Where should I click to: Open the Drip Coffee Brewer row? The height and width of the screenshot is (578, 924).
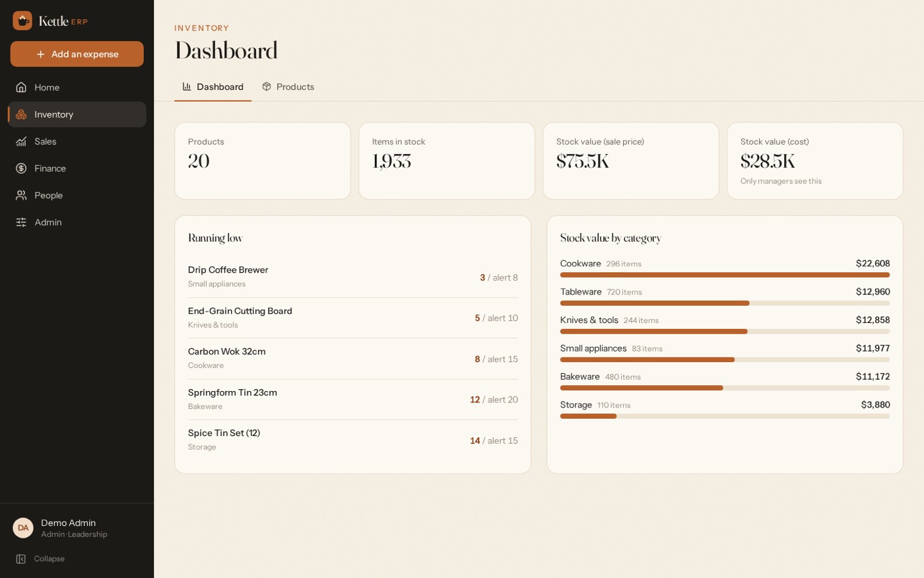[353, 277]
